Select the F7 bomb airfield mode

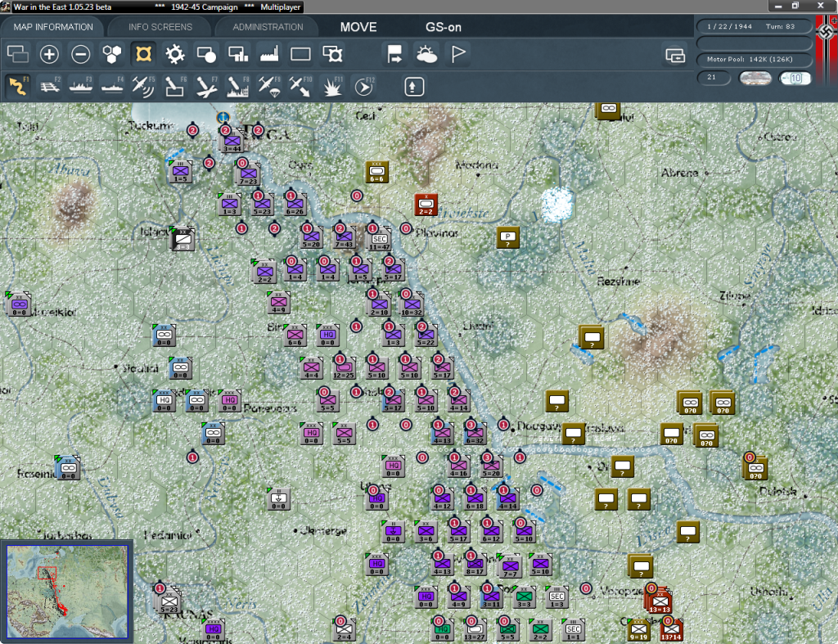[x=206, y=87]
